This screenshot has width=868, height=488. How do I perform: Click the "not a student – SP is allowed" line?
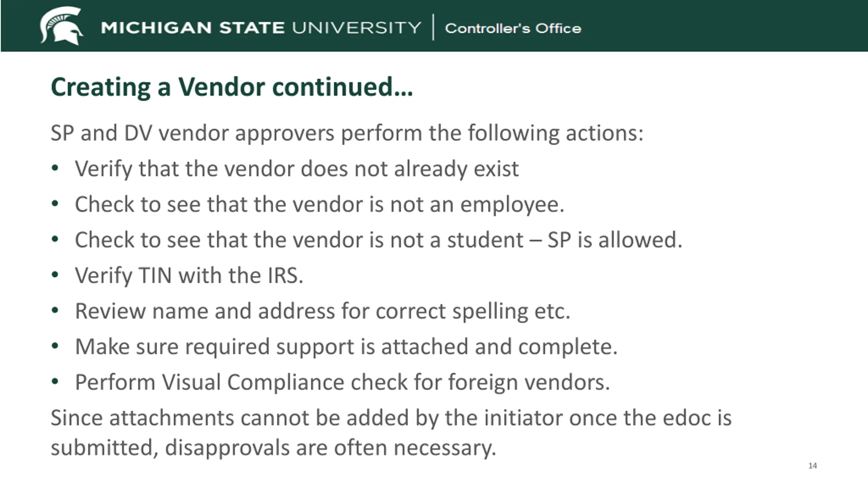point(378,240)
